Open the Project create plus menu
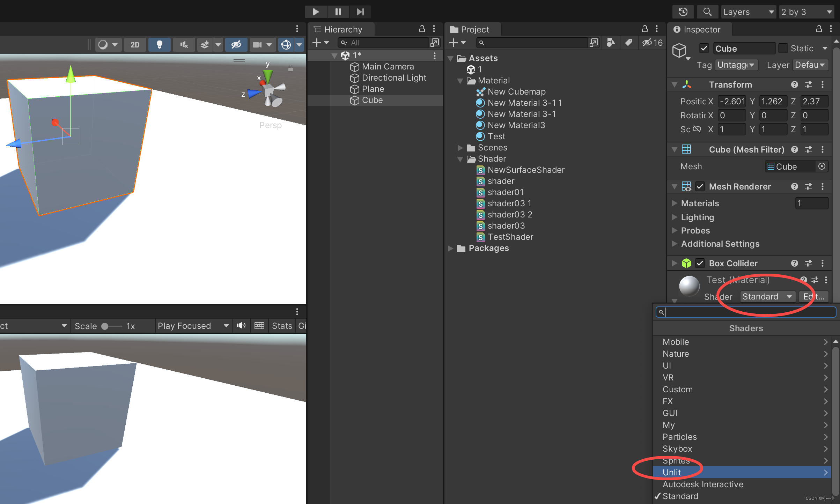Screen dimensions: 840x504 click(x=457, y=43)
